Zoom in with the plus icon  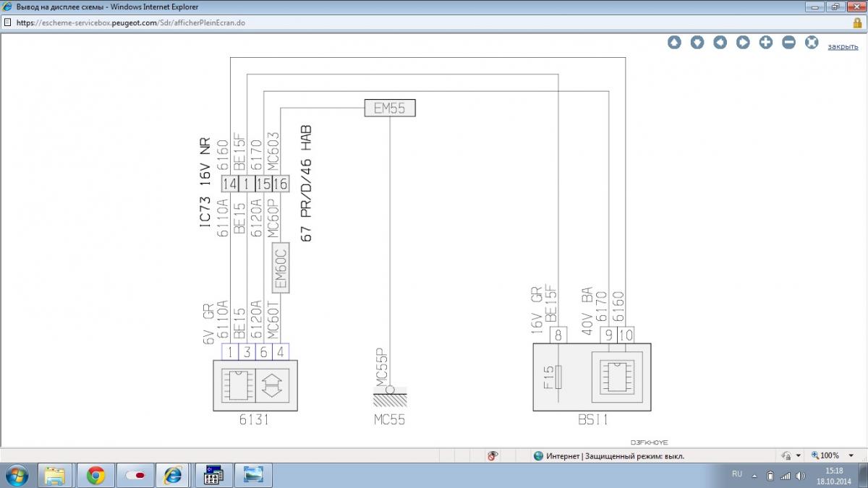click(766, 43)
